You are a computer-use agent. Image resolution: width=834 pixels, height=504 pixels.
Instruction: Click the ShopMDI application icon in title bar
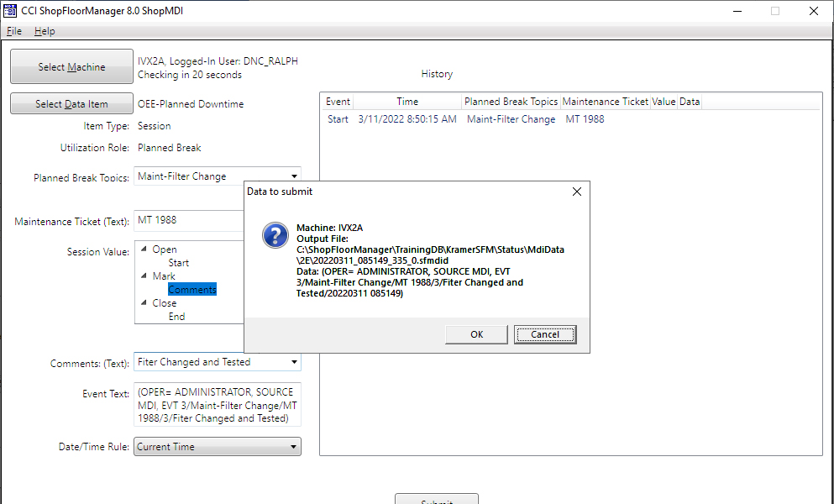point(9,11)
